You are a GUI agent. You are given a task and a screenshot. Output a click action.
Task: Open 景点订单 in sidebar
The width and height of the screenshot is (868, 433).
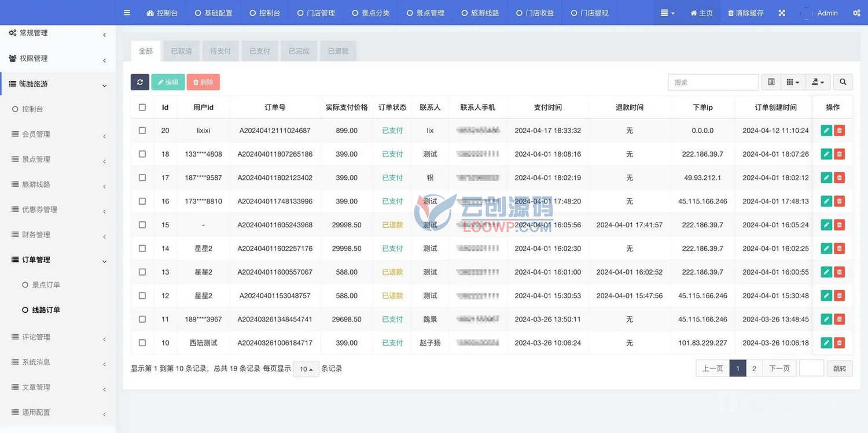click(x=46, y=285)
